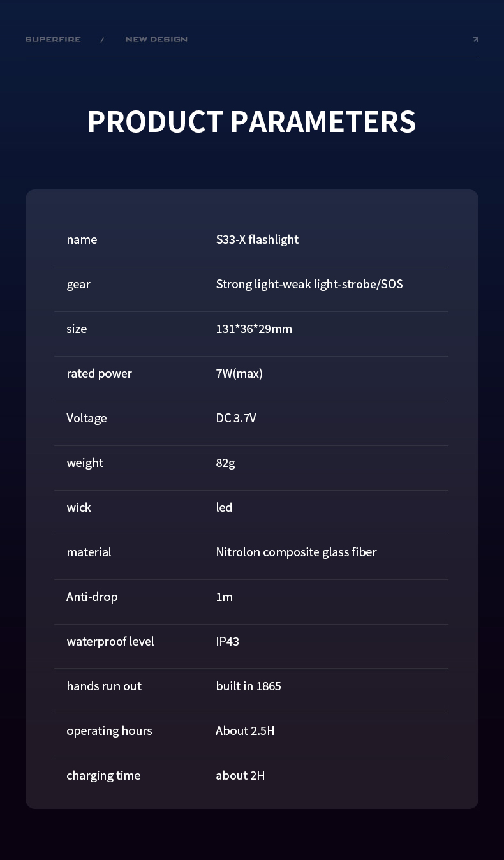Click the 82g weight value

click(x=225, y=463)
